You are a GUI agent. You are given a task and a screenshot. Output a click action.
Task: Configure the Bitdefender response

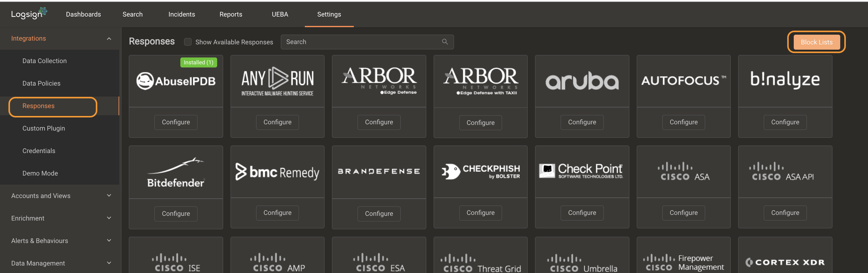click(x=176, y=214)
